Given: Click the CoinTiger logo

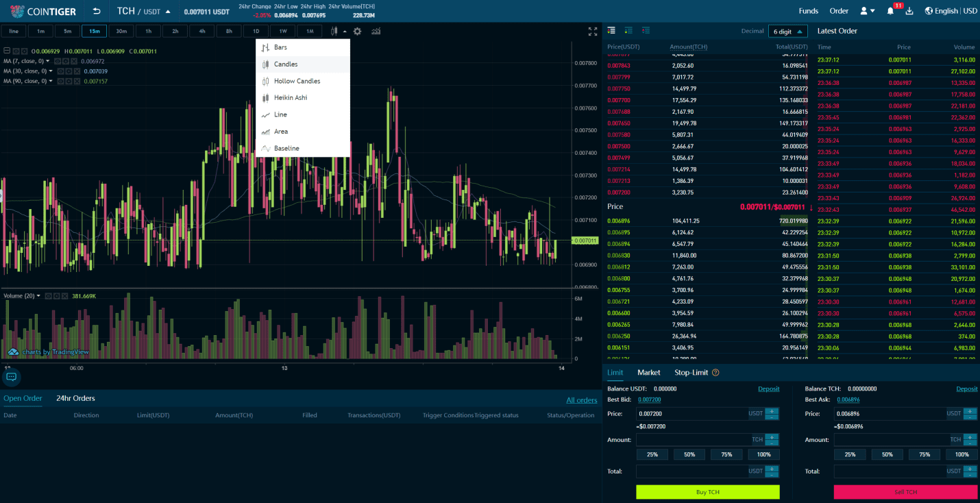Looking at the screenshot, I should [42, 11].
